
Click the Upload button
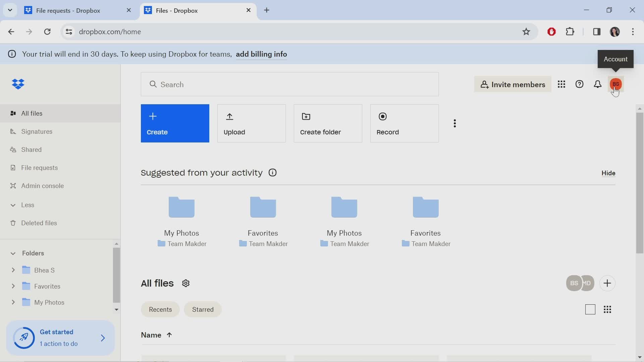click(x=251, y=123)
